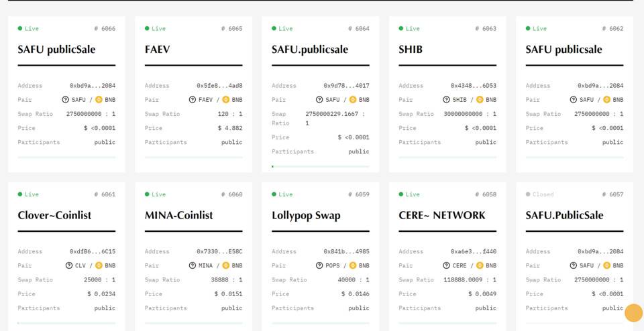Screen dimensions: 644x331
Task: Click the orange floating round button
Action: point(633,313)
